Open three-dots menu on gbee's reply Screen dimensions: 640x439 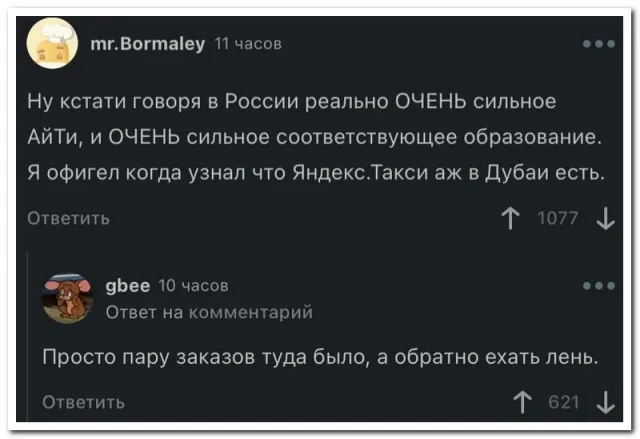pos(598,287)
